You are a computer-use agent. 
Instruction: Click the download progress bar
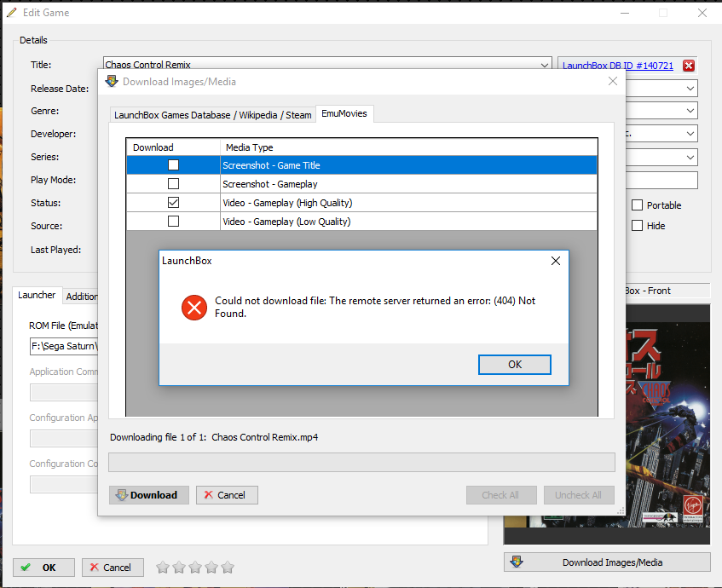(x=361, y=462)
